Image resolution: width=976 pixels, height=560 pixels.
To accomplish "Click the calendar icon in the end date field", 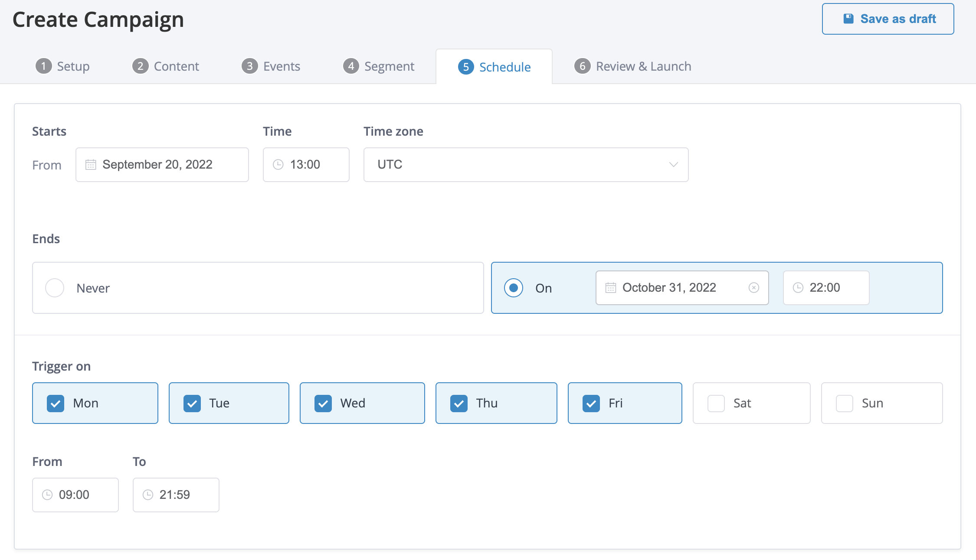I will click(x=611, y=288).
